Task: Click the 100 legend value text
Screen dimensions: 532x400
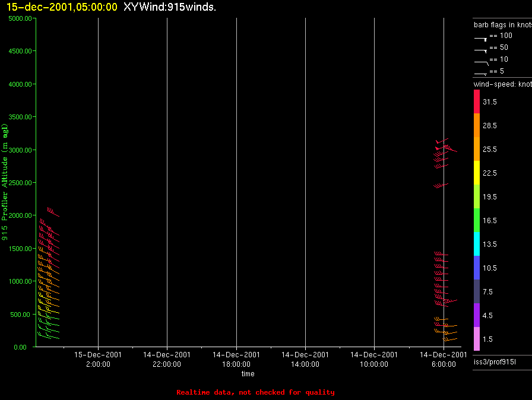Action: pyautogui.click(x=506, y=36)
